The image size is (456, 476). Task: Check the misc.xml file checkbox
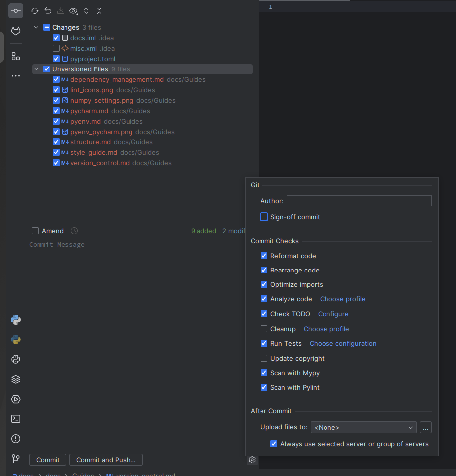56,49
